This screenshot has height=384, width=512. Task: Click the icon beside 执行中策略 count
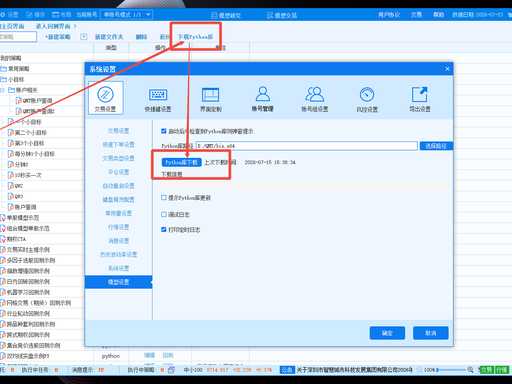(x=171, y=370)
